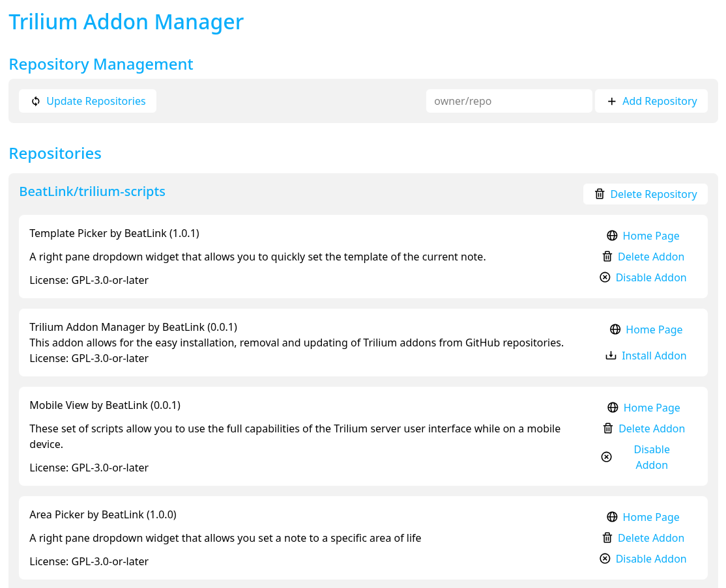Open Home Page of Area Picker
The height and width of the screenshot is (588, 726).
(650, 517)
